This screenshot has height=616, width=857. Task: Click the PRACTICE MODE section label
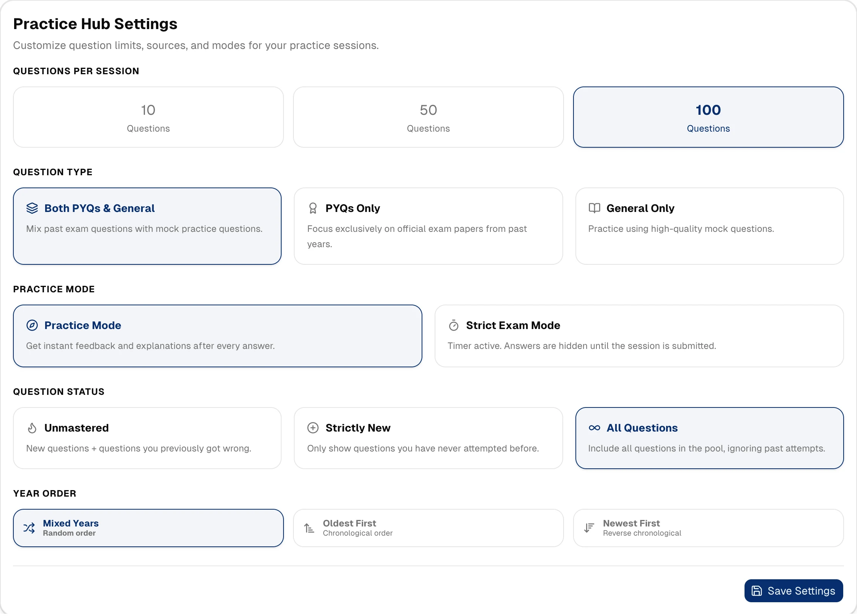click(x=54, y=289)
